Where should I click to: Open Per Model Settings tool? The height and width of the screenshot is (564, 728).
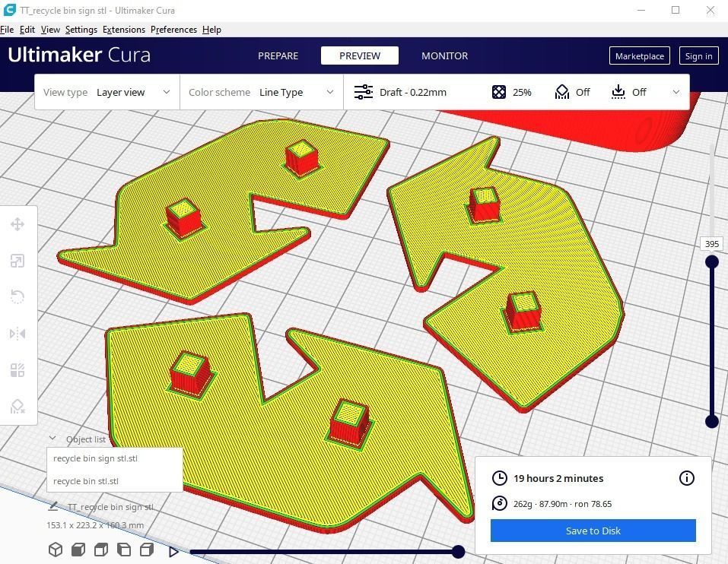(17, 370)
